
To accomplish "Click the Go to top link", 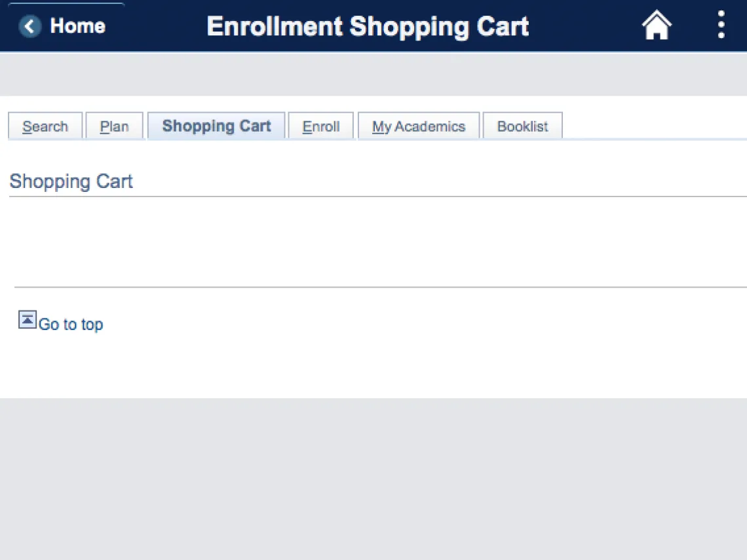I will 71,324.
